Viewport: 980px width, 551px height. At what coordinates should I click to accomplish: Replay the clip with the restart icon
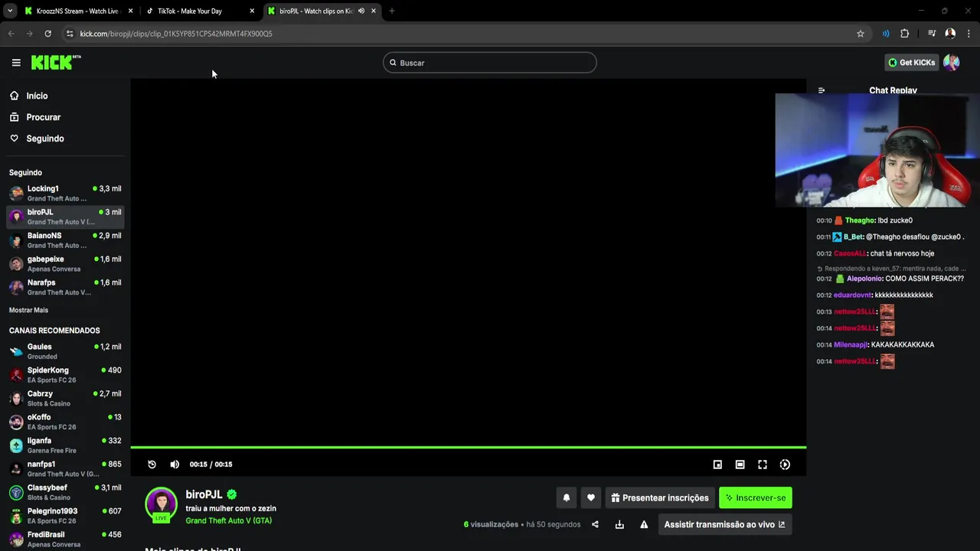(152, 465)
